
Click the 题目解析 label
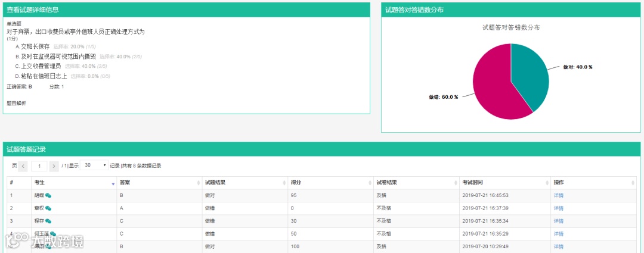tap(17, 104)
